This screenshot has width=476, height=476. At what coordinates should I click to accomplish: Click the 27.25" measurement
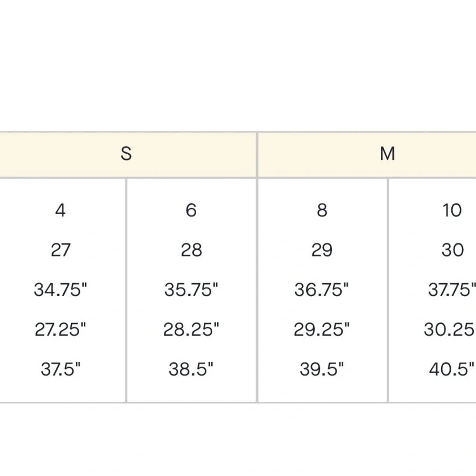tap(60, 329)
